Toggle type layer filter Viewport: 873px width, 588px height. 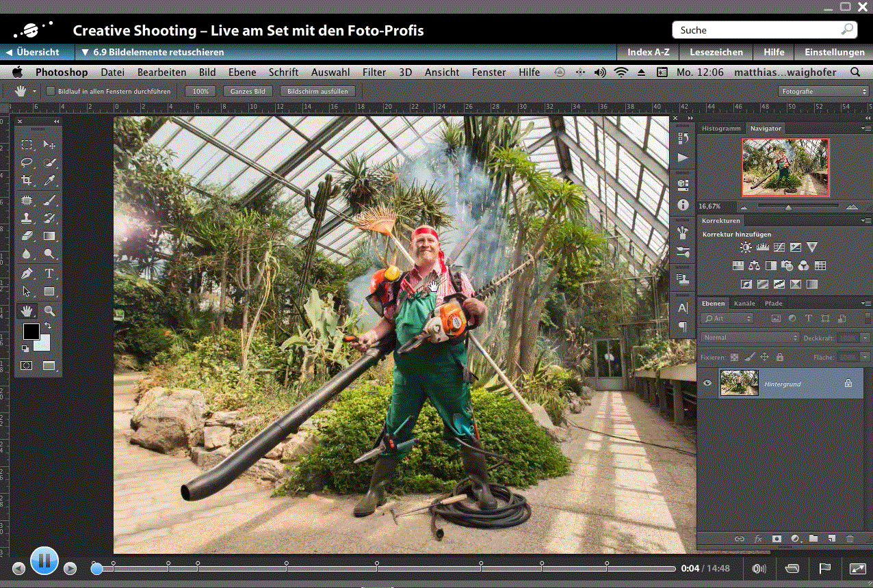pyautogui.click(x=809, y=319)
